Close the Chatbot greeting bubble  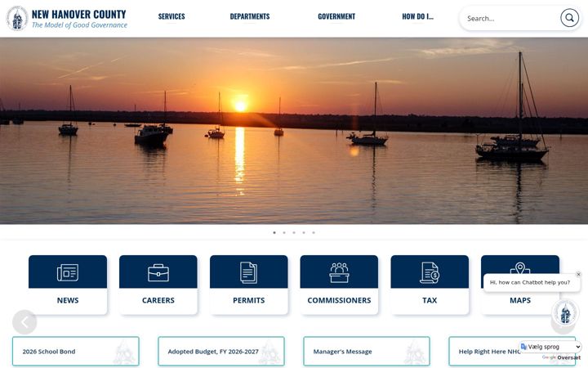pyautogui.click(x=578, y=275)
